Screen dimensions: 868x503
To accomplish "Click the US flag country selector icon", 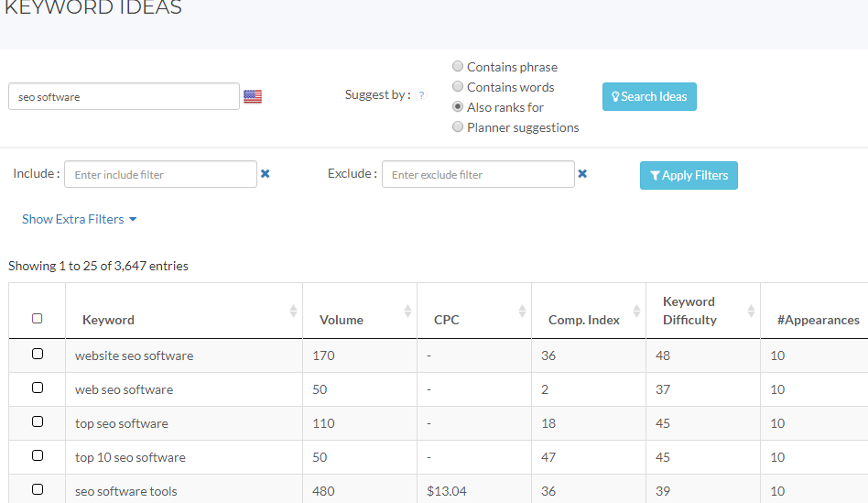I will click(253, 96).
